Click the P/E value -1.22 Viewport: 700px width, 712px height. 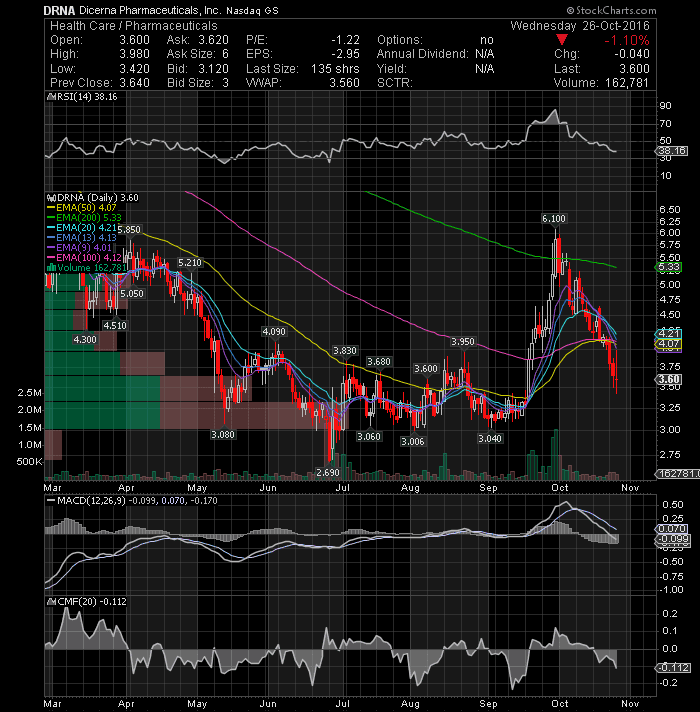(345, 40)
